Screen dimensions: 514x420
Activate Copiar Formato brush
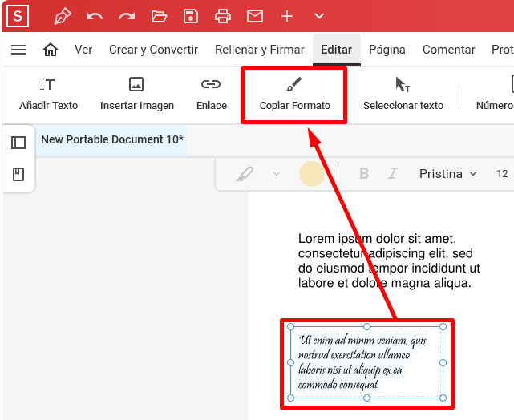[x=295, y=95]
